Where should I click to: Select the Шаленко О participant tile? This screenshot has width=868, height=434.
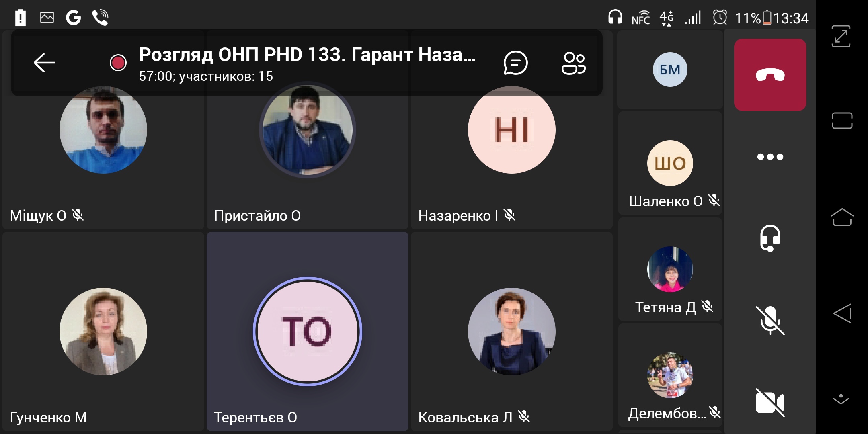pyautogui.click(x=670, y=164)
